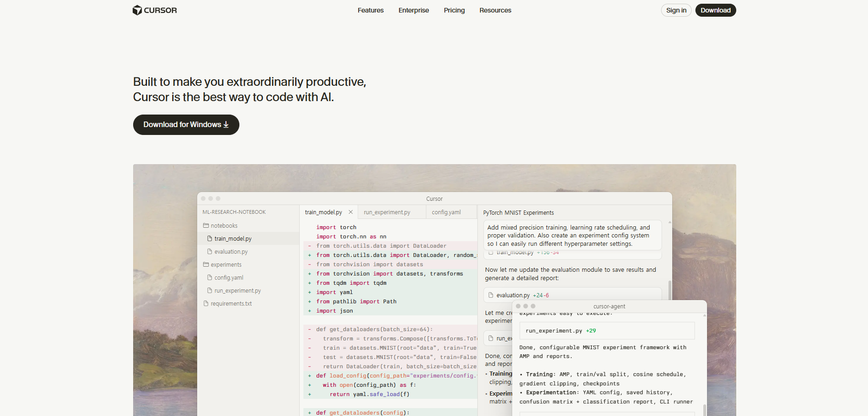Open the Resources menu
The height and width of the screenshot is (416, 868).
495,10
